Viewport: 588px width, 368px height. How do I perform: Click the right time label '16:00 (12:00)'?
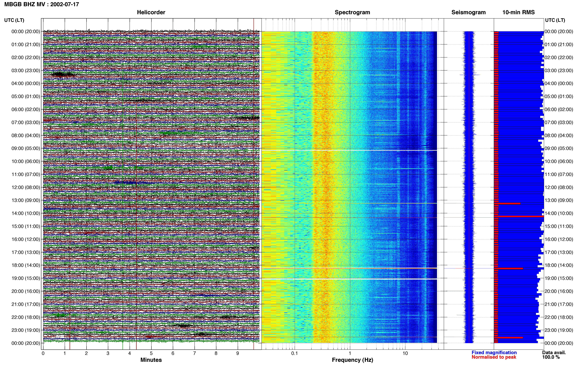tap(559, 239)
